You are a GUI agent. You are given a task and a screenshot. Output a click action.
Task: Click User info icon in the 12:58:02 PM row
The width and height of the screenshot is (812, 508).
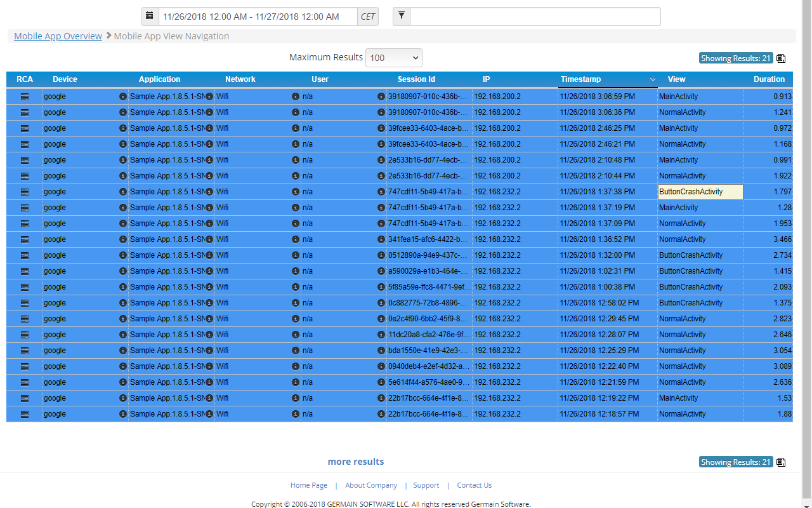[x=381, y=303]
